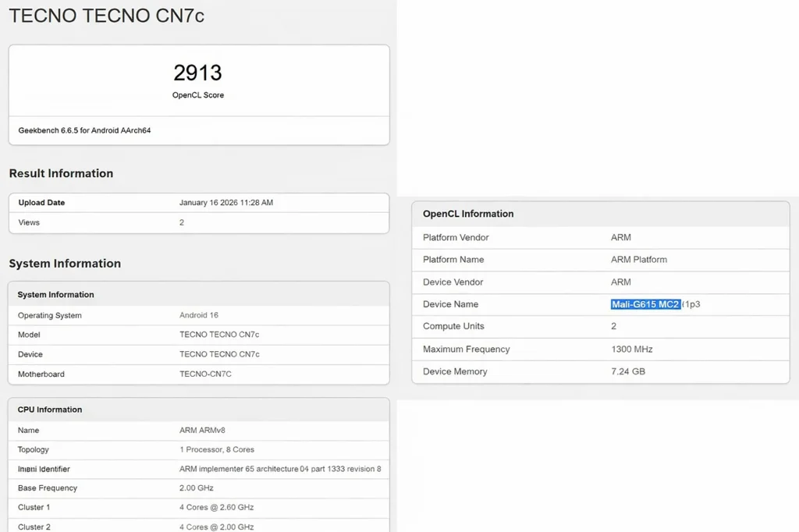This screenshot has height=532, width=799.
Task: Select the highlighted Mali-G615 MC2 device name
Action: (x=645, y=304)
